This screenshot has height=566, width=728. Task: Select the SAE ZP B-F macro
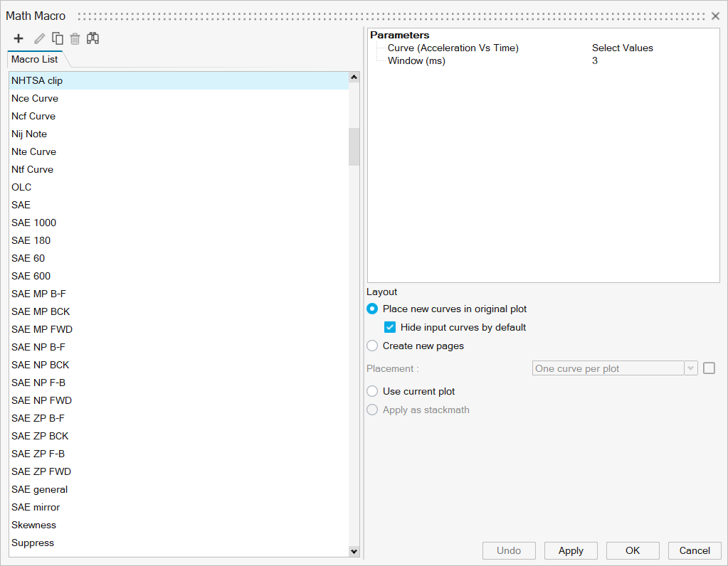(x=179, y=419)
